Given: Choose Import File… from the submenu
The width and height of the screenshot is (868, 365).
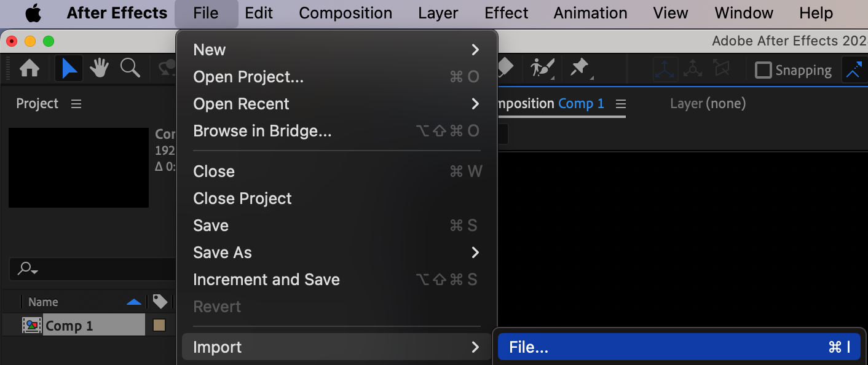Looking at the screenshot, I should [x=679, y=347].
